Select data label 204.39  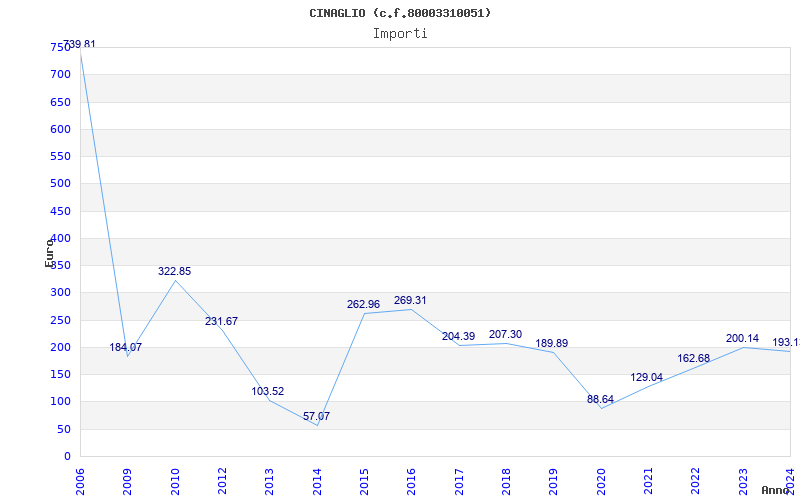[458, 336]
